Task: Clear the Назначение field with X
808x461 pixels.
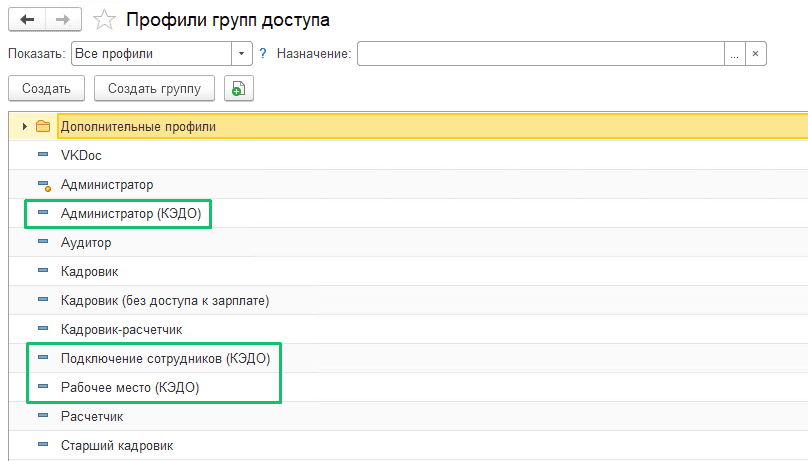Action: point(755,54)
